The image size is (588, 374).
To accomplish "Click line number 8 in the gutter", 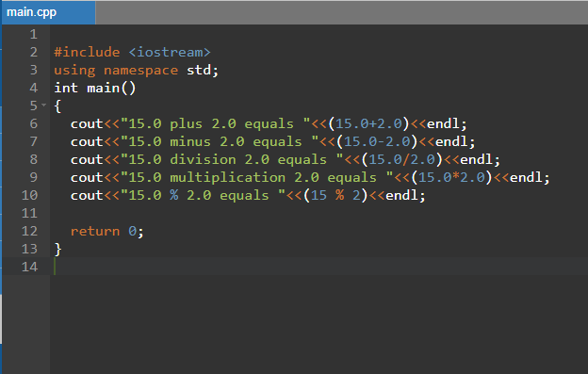I will (x=33, y=159).
